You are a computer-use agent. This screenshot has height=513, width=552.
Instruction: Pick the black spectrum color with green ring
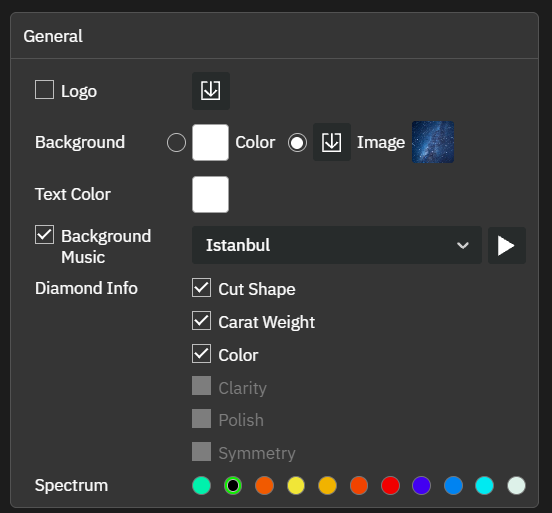tap(233, 486)
